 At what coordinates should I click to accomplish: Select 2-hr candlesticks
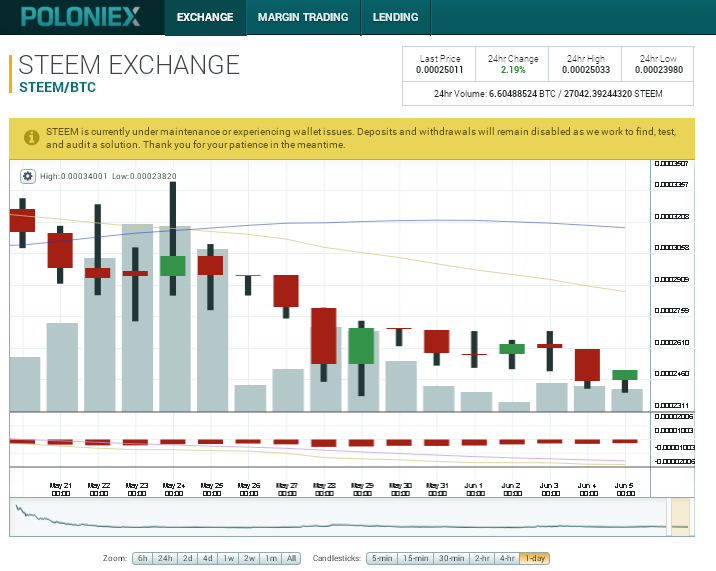pyautogui.click(x=482, y=558)
